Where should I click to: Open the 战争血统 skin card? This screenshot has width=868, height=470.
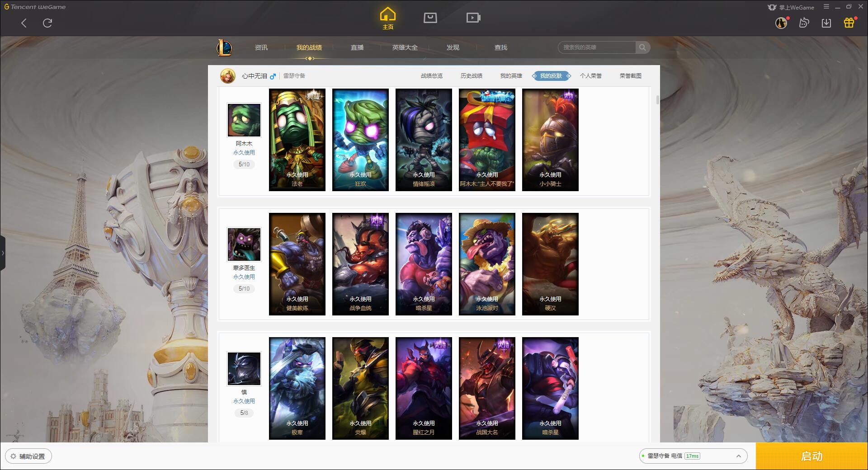pyautogui.click(x=360, y=264)
